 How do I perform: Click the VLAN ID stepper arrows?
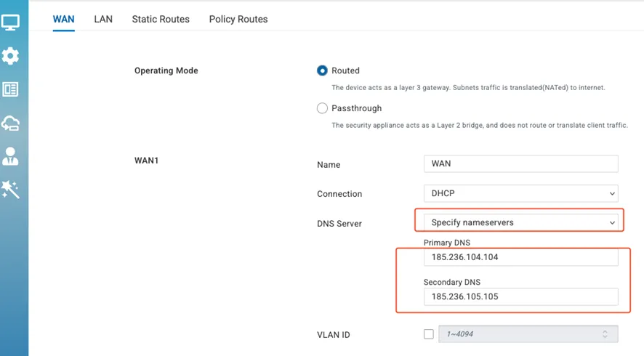tap(605, 334)
